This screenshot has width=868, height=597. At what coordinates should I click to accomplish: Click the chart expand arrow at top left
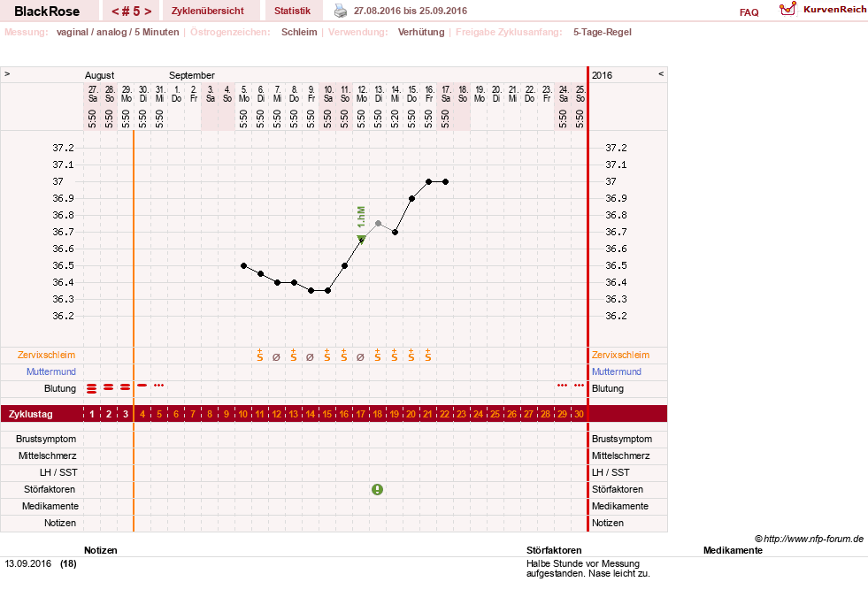[7, 73]
